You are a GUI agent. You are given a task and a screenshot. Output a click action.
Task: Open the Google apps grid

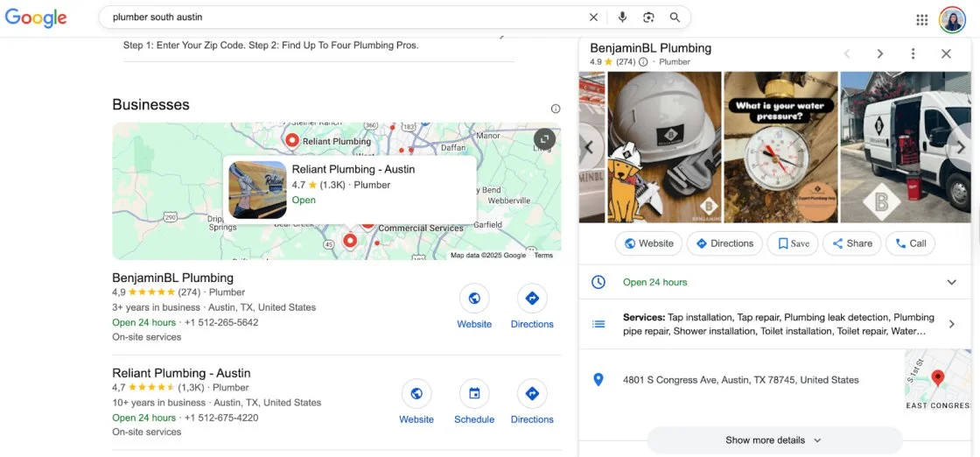click(922, 19)
